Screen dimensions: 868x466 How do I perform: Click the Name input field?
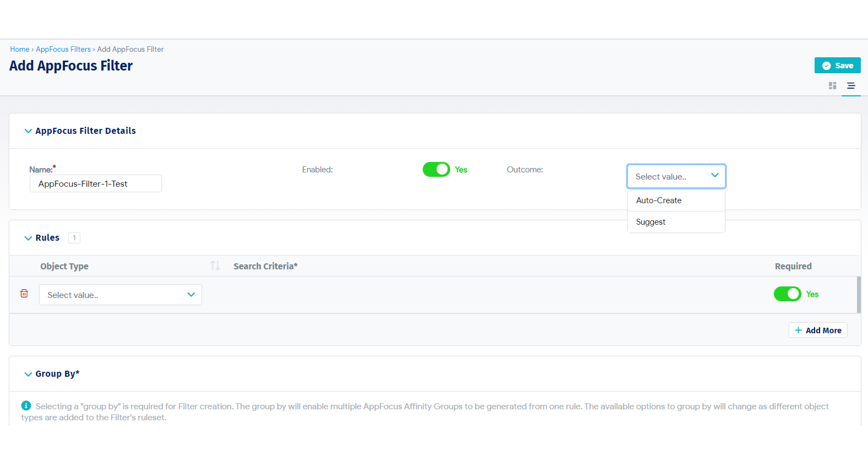coord(95,184)
